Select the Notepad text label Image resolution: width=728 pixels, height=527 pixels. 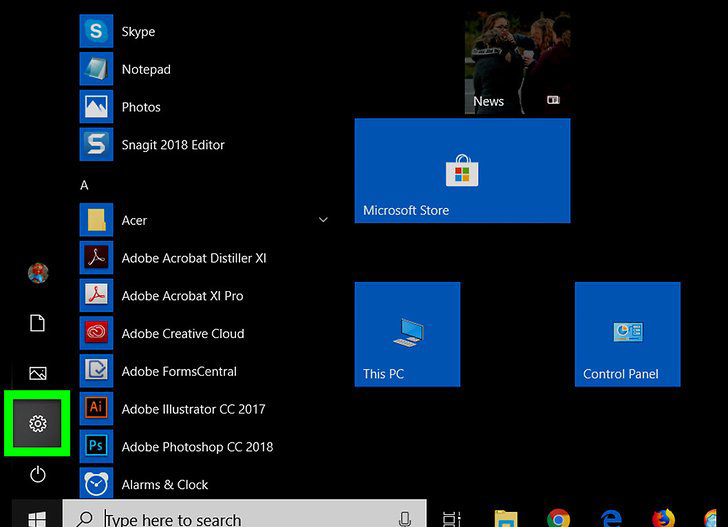(x=146, y=69)
